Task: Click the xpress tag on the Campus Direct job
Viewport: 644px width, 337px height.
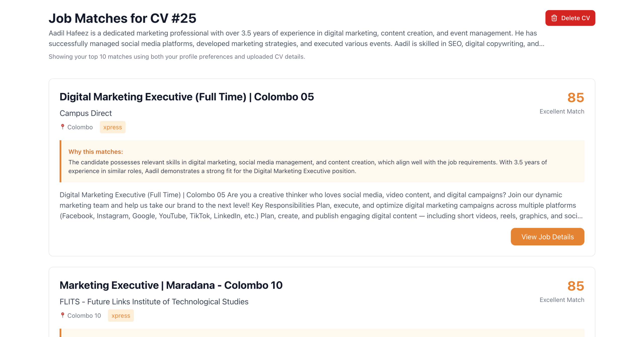Action: 112,127
